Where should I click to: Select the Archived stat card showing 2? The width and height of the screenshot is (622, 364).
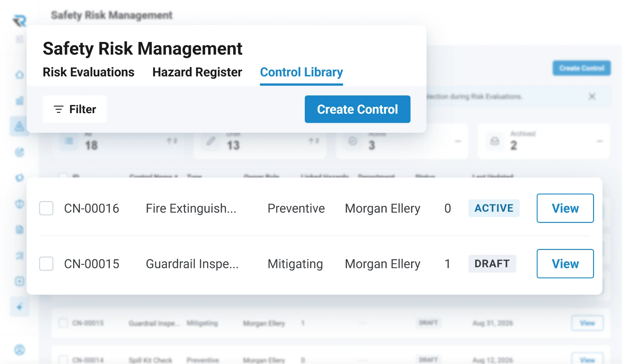coord(544,141)
